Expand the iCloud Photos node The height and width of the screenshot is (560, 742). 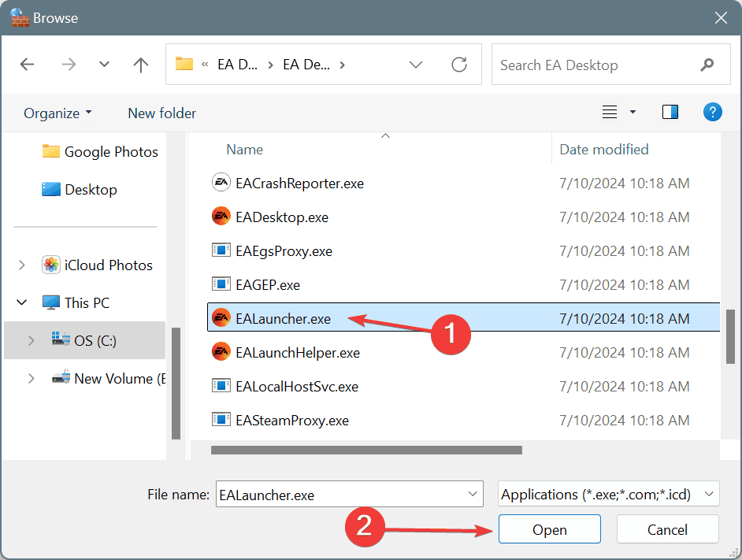point(22,265)
